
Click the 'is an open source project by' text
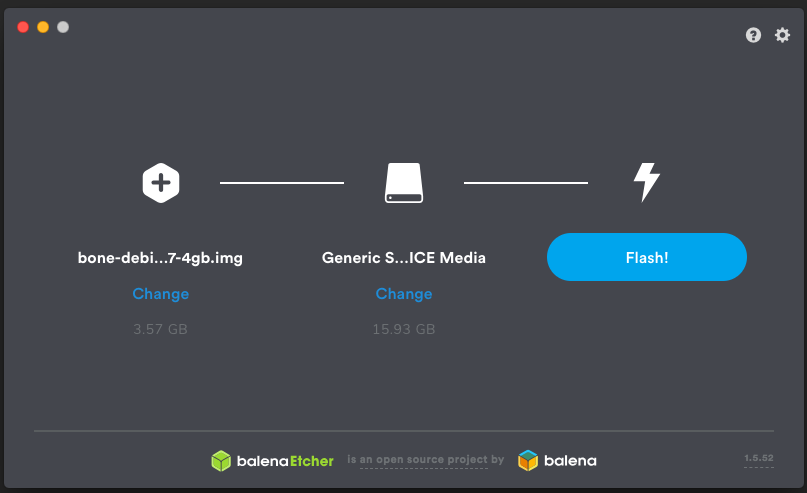(426, 460)
